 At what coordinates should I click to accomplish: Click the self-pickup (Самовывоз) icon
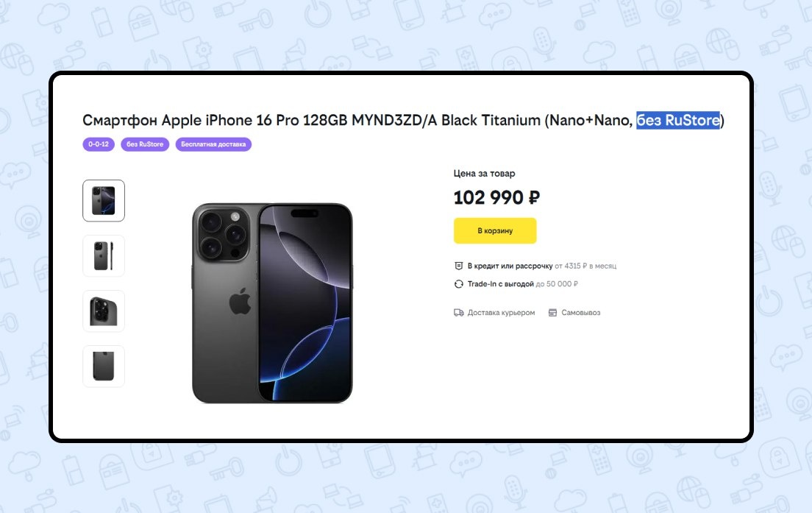point(552,313)
